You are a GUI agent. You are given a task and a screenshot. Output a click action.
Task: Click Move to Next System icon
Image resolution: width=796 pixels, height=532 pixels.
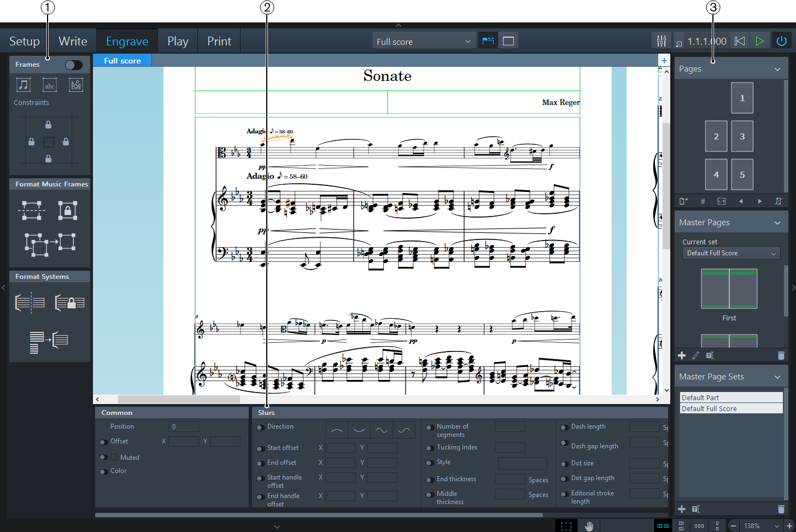(x=49, y=342)
